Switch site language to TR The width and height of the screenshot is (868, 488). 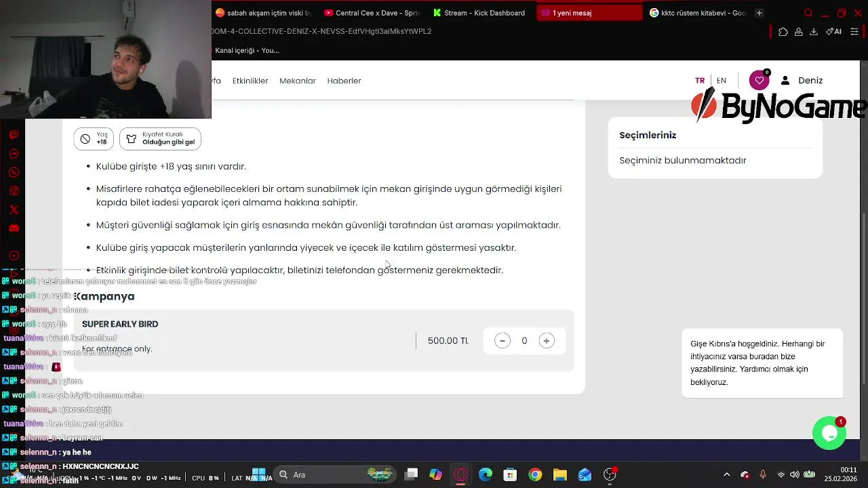[x=700, y=81]
